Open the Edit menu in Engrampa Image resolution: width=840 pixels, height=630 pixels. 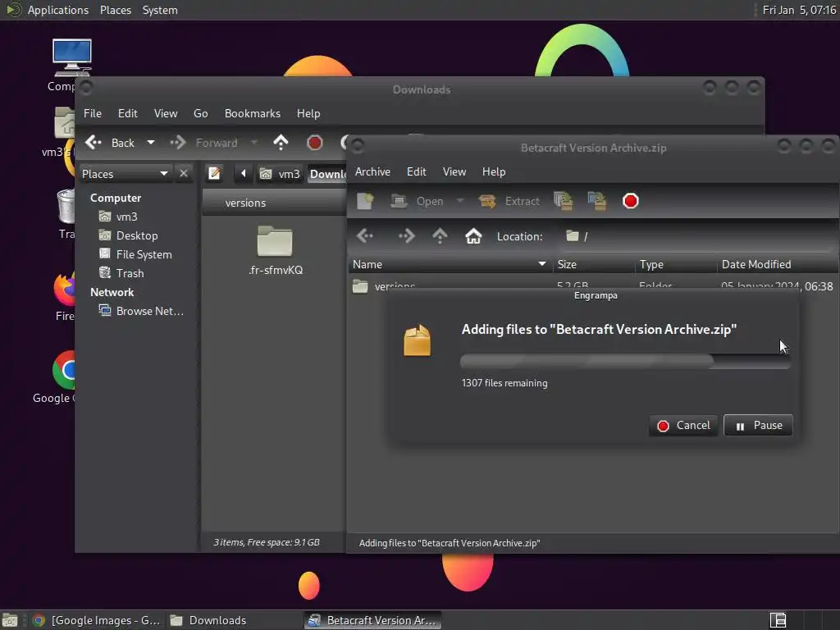coord(416,171)
